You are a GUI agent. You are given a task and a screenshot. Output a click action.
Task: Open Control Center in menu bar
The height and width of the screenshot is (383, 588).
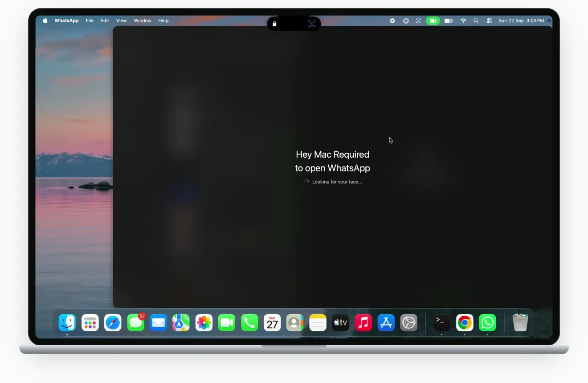point(489,20)
